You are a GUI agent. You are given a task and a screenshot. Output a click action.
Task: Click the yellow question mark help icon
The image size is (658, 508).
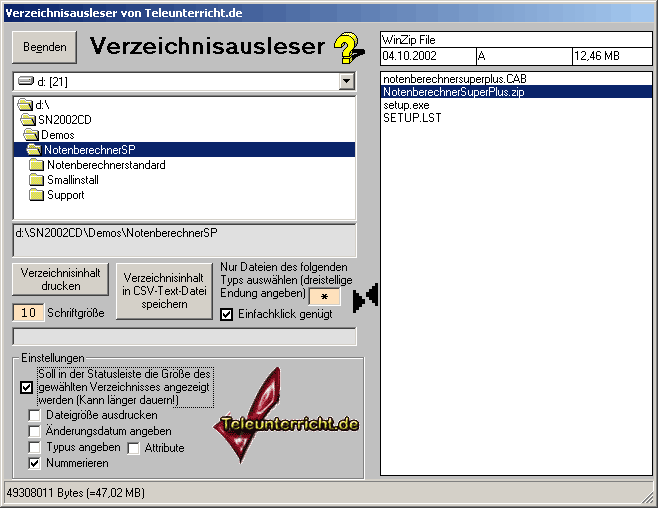tap(349, 47)
